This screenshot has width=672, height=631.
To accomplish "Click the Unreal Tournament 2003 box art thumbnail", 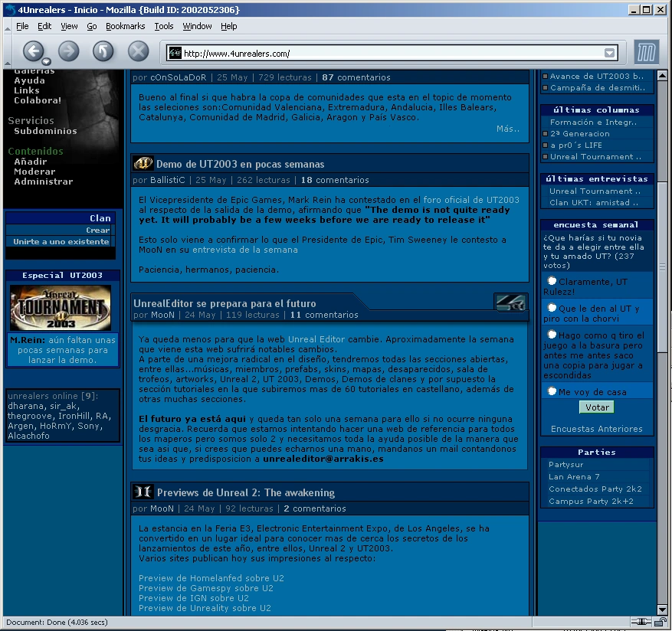I will pyautogui.click(x=60, y=308).
